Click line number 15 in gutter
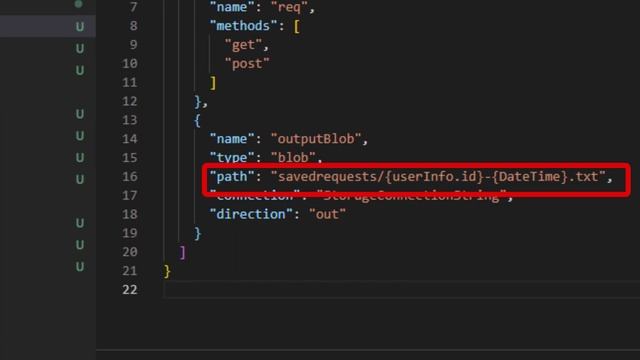 tap(130, 158)
